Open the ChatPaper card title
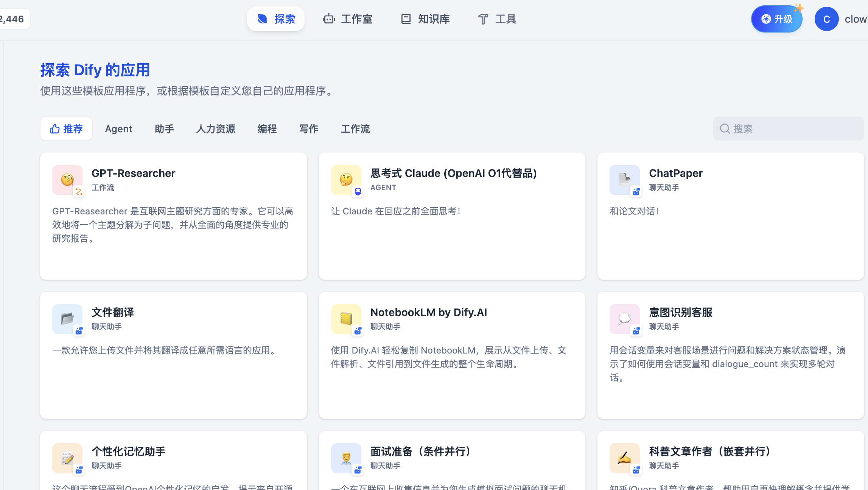This screenshot has height=490, width=868. 676,173
